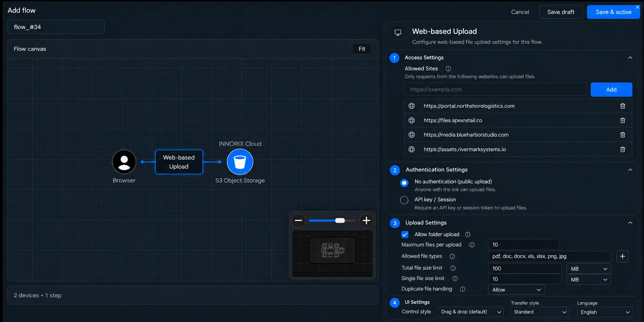Image resolution: width=644 pixels, height=322 pixels.
Task: Fit the flow canvas to view
Action: [362, 49]
